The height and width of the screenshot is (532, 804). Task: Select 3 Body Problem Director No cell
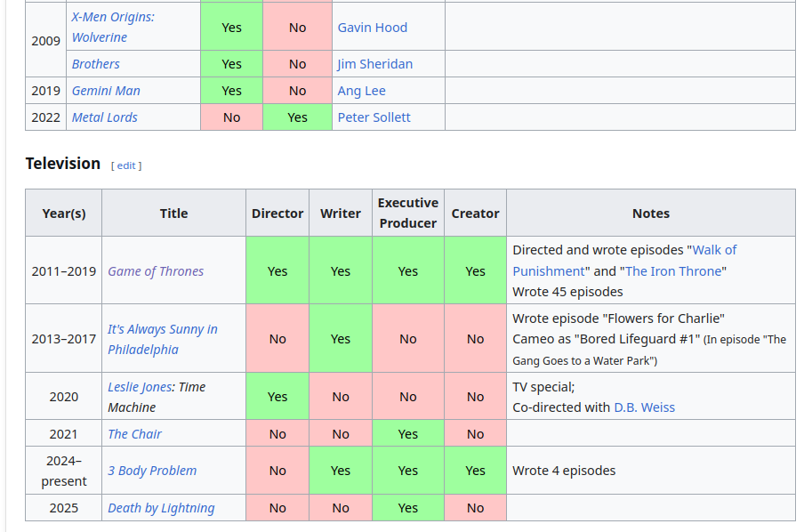click(277, 471)
